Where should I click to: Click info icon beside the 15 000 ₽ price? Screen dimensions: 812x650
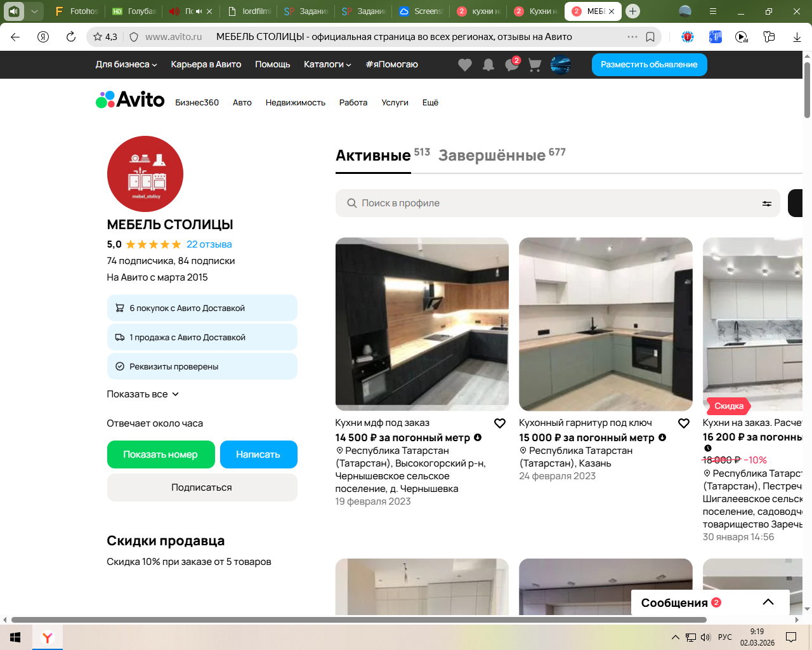662,437
